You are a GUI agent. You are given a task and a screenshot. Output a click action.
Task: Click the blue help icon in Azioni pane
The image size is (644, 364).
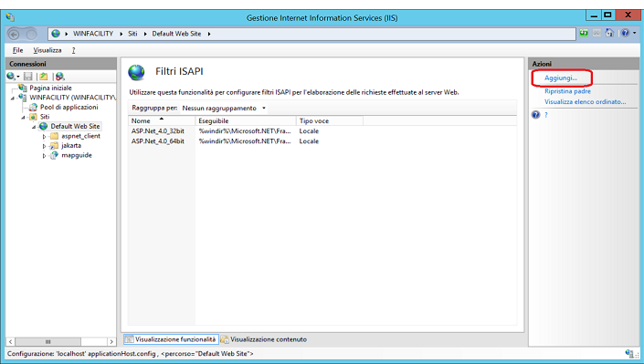point(535,115)
